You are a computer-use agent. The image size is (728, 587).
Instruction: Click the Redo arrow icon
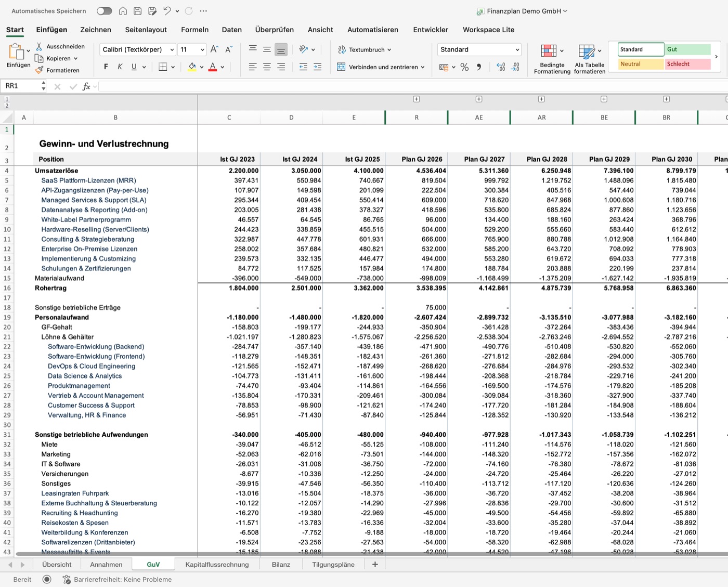click(189, 11)
